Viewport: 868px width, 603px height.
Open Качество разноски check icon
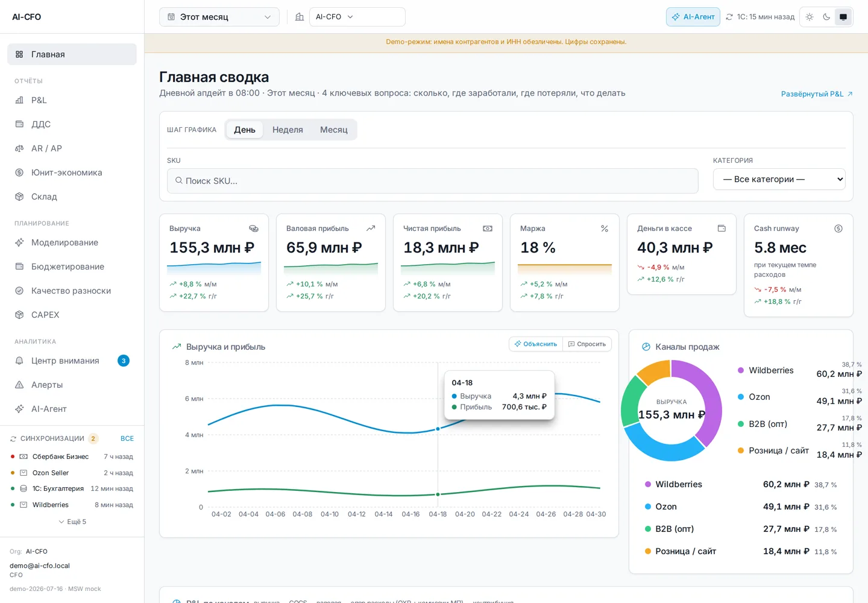click(x=19, y=291)
